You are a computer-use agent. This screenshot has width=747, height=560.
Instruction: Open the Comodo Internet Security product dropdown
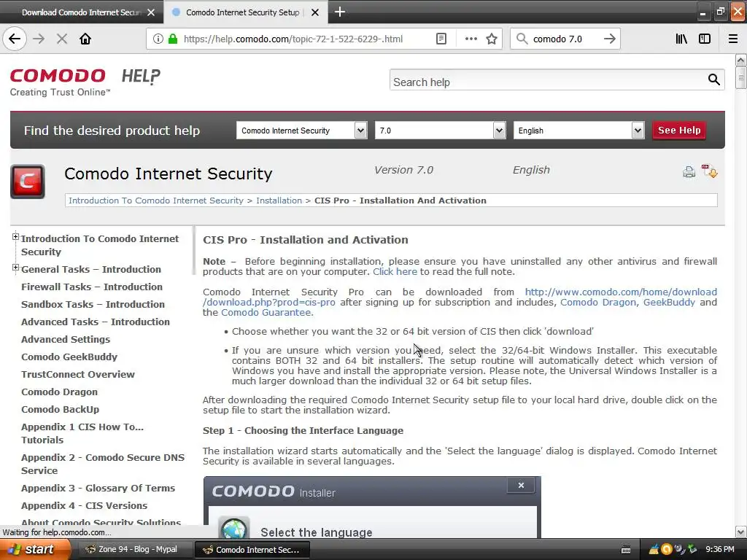click(301, 131)
